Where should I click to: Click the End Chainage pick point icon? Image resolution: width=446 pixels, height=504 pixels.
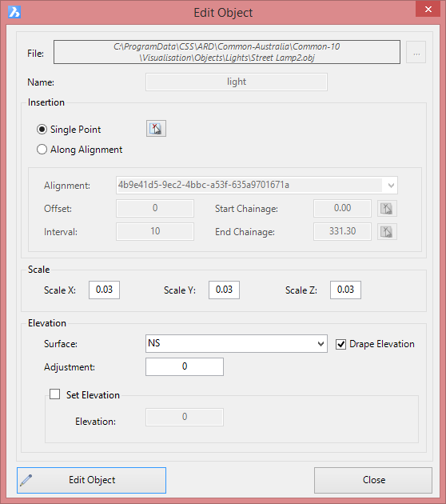[387, 231]
